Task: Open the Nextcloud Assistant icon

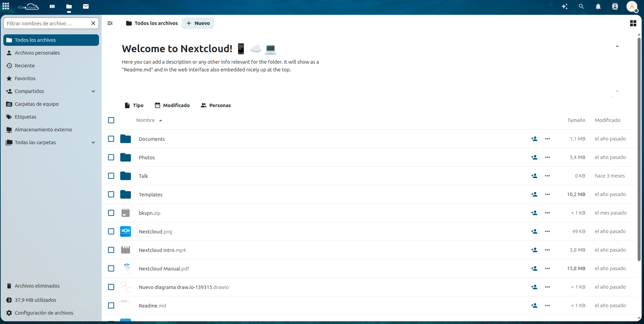Action: click(564, 6)
